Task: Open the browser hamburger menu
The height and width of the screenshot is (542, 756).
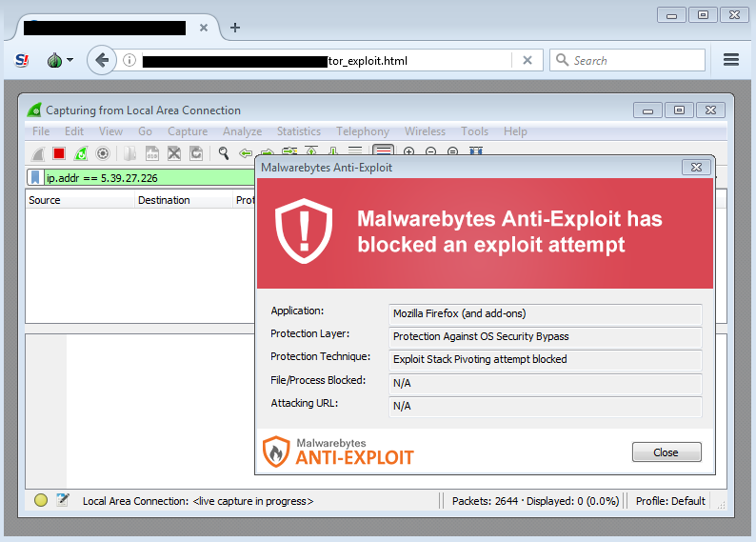Action: pyautogui.click(x=731, y=60)
